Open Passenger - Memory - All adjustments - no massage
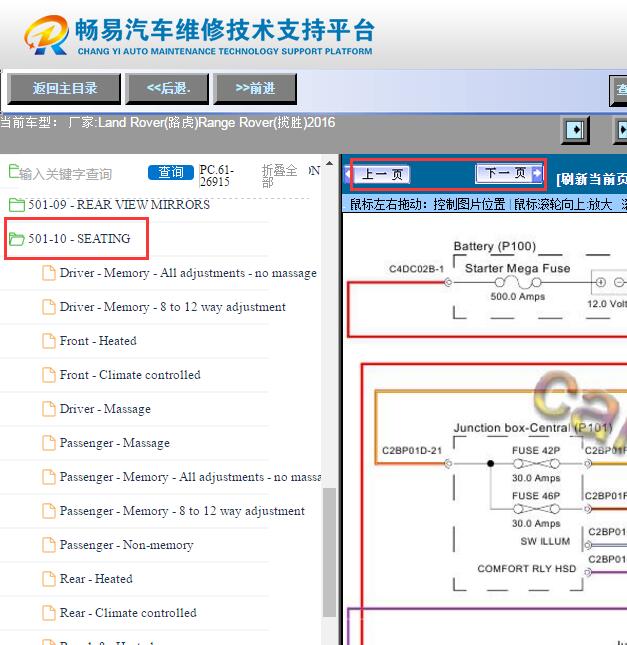 coord(190,477)
